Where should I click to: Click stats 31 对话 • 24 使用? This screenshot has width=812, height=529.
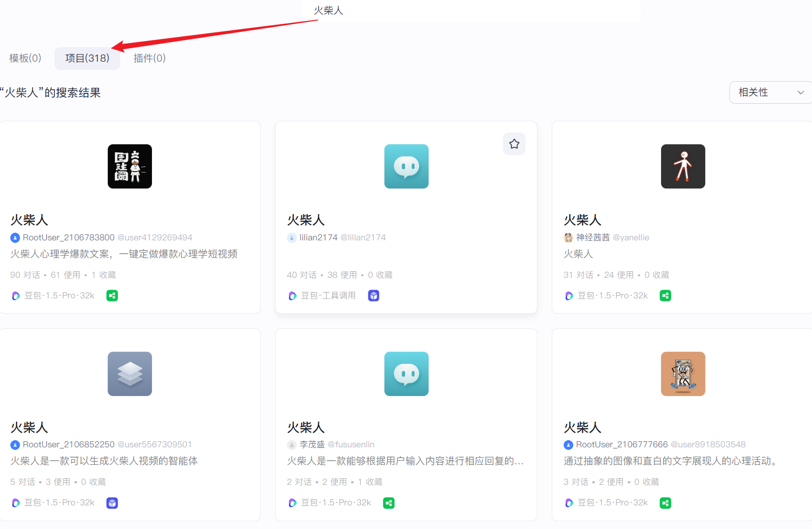tap(616, 275)
